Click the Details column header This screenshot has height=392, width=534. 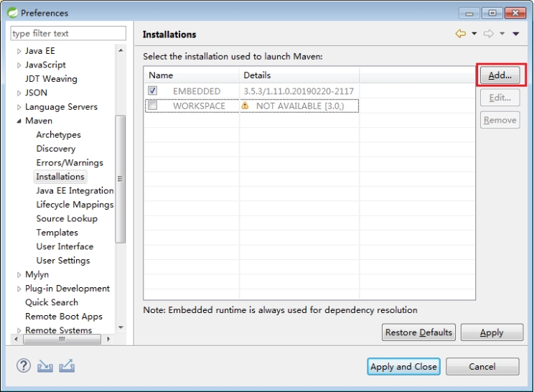click(x=299, y=75)
